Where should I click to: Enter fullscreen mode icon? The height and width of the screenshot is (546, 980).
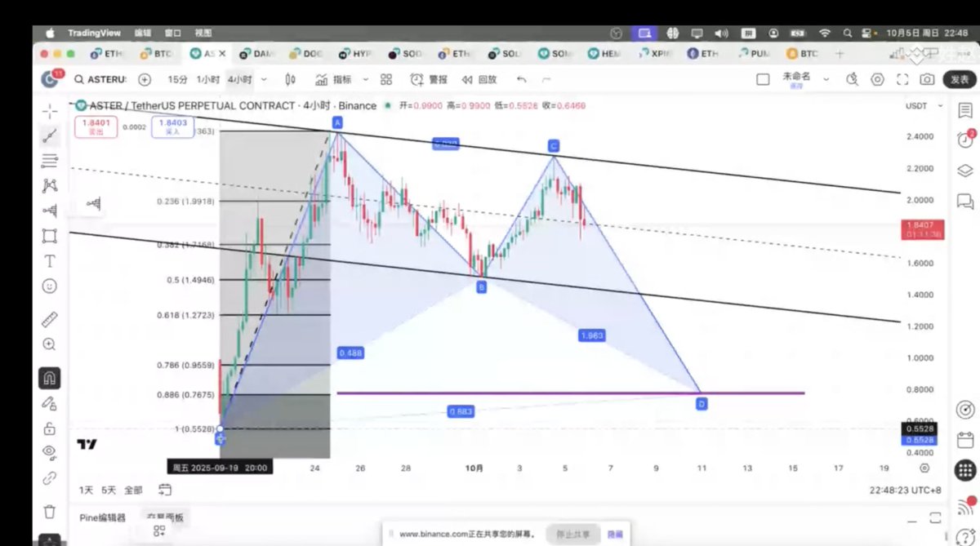[902, 79]
